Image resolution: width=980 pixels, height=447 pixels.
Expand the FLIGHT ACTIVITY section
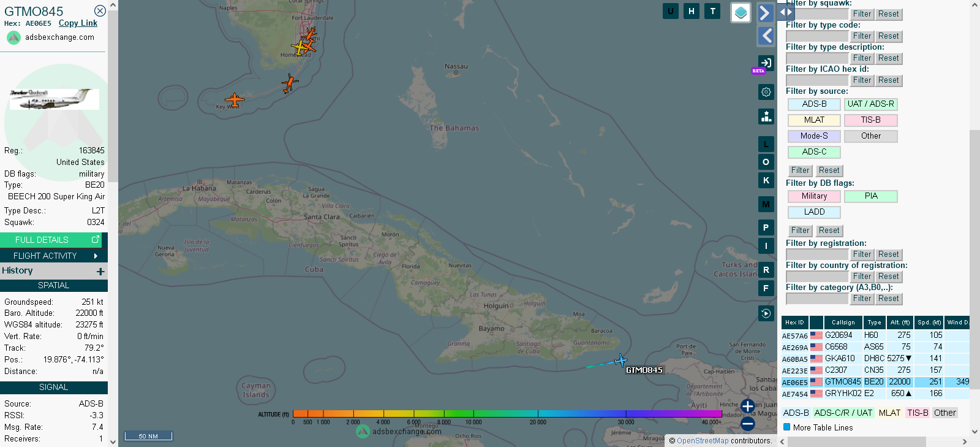[54, 256]
